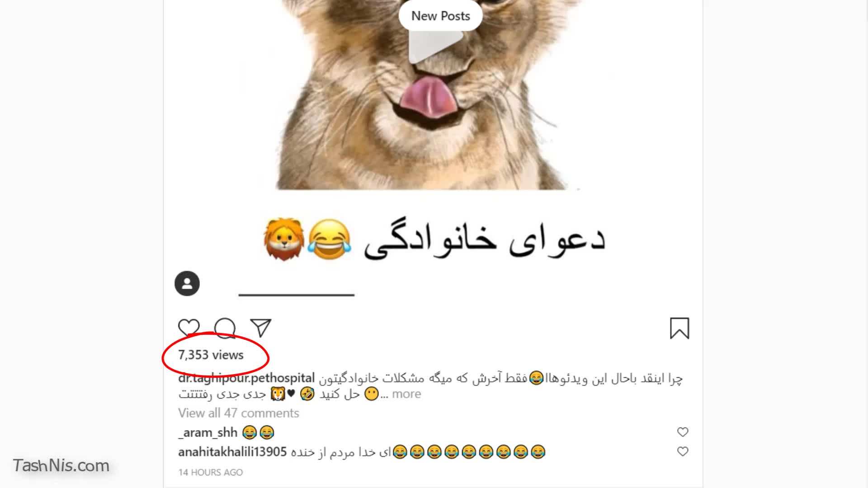Like the post with the heart icon

189,328
